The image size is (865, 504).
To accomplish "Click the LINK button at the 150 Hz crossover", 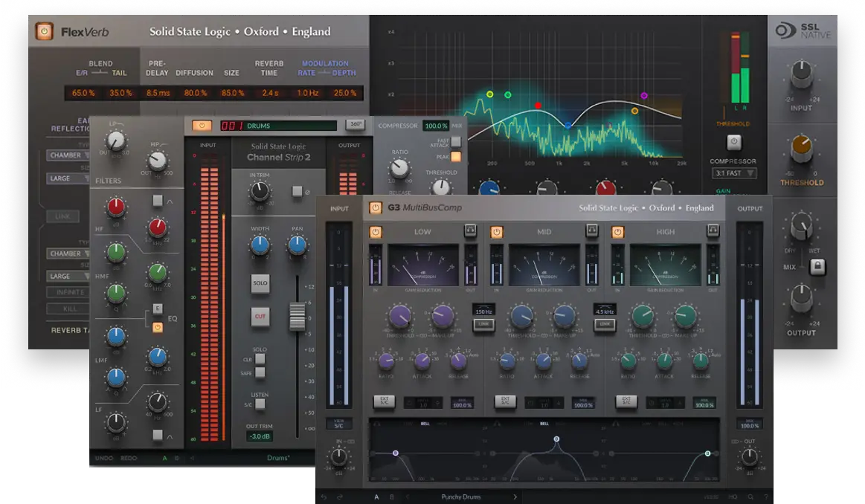I will click(484, 324).
